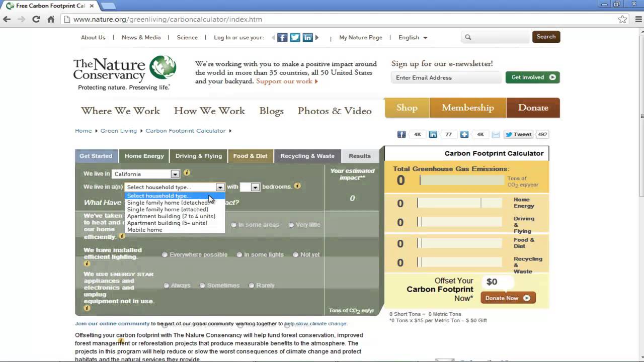Open the Recycling & Waste tab
This screenshot has height=362, width=644.
pyautogui.click(x=307, y=156)
